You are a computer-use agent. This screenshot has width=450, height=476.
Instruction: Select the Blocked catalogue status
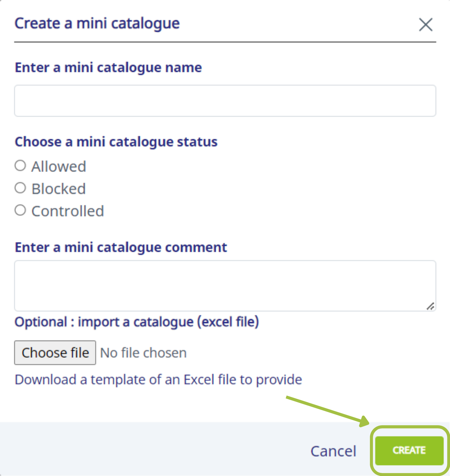point(21,188)
